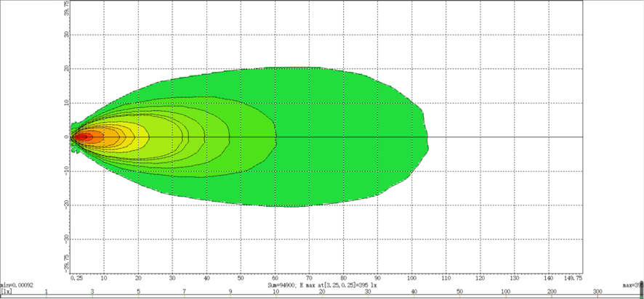Click the 0.25 label on the horizontal axis
Viewport: 644px width, 299px height.
pyautogui.click(x=76, y=278)
